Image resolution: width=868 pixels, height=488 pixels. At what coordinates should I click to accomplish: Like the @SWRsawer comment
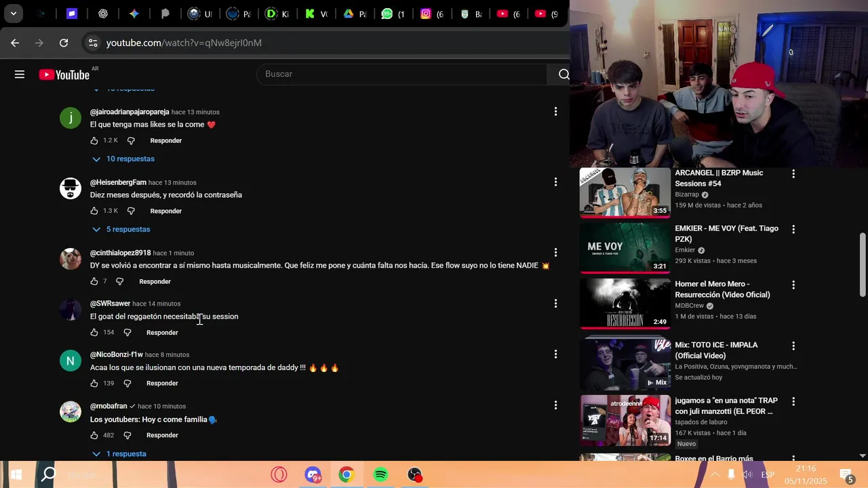pos(94,332)
